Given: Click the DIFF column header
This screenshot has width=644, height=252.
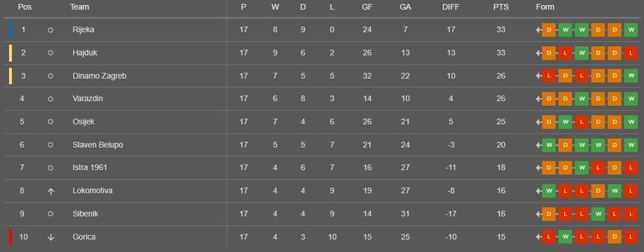Looking at the screenshot, I should [451, 7].
